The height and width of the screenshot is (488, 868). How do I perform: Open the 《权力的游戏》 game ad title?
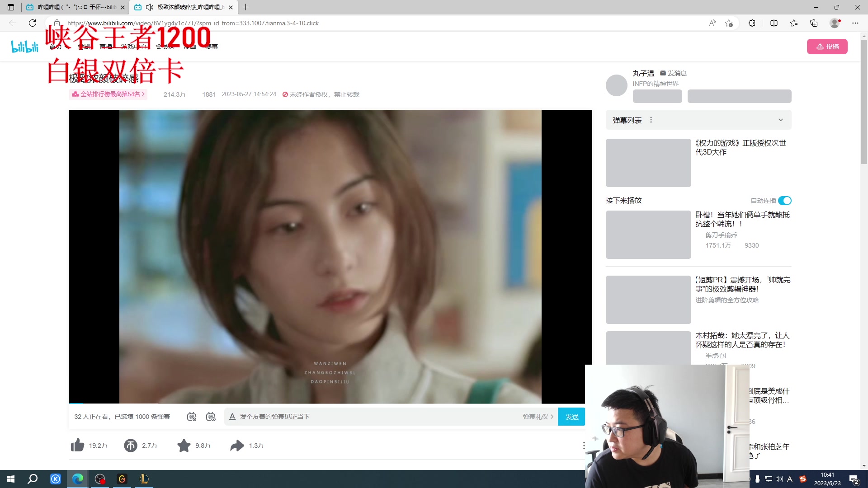741,148
